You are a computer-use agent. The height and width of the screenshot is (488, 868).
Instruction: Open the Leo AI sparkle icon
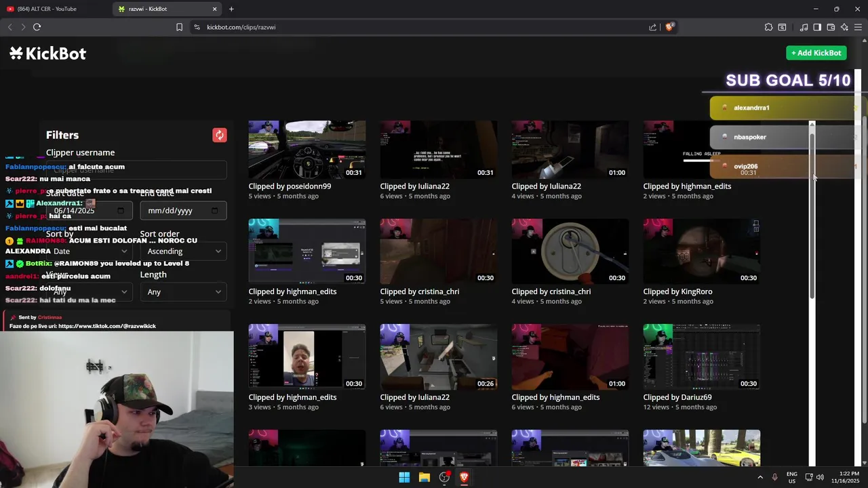coord(844,27)
